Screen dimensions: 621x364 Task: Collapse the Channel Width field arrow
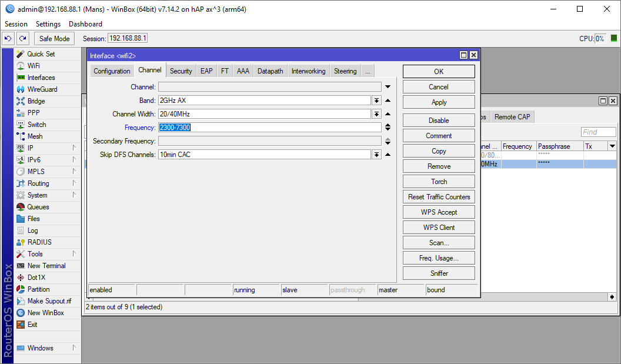pyautogui.click(x=388, y=114)
